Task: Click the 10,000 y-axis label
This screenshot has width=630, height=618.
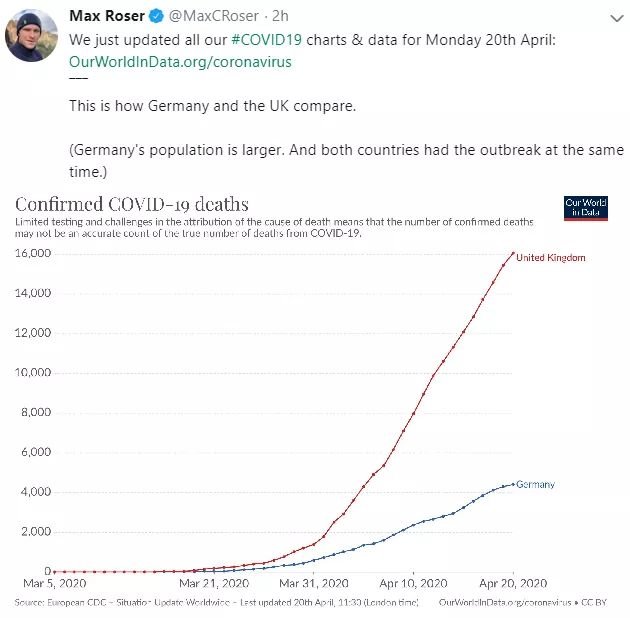Action: (33, 372)
